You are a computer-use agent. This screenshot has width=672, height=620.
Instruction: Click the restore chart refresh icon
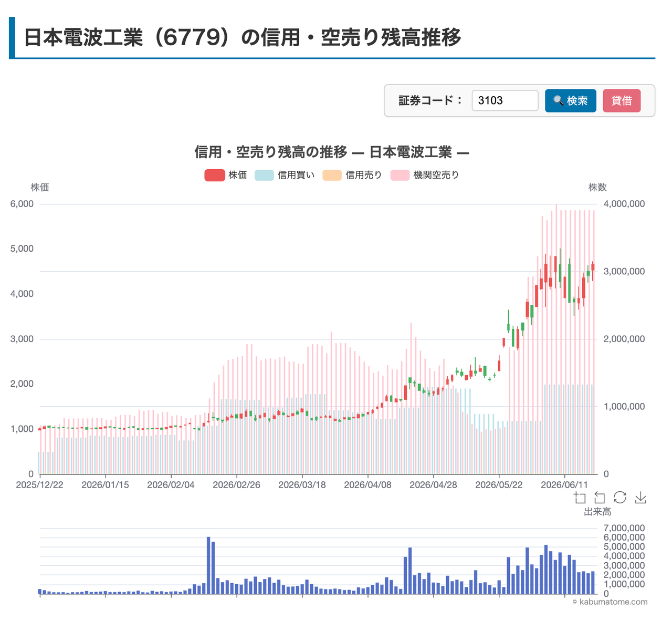[620, 498]
